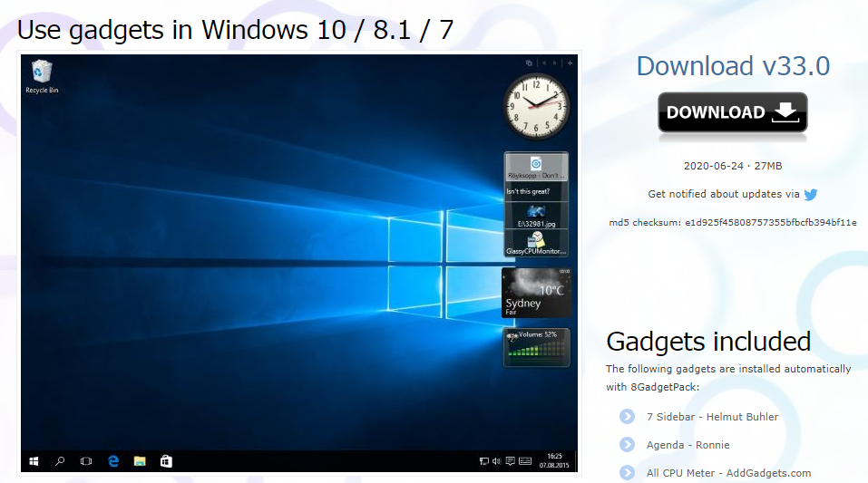Click the arrow bullet beside All CPU Meter

point(628,472)
